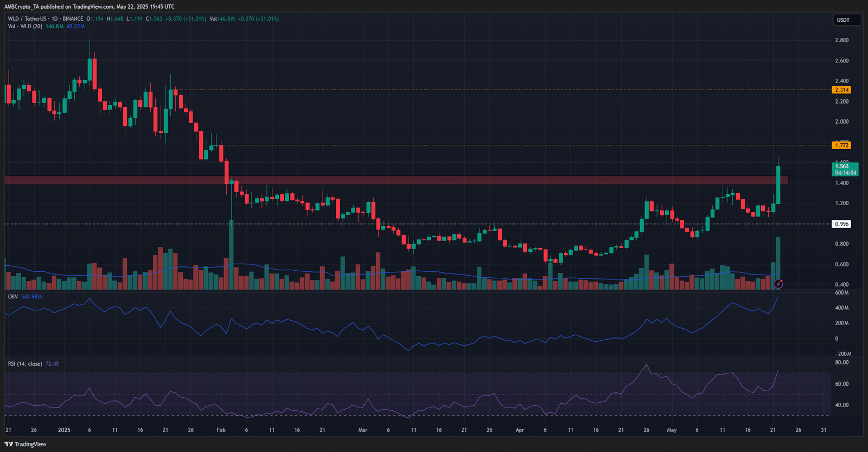868x452 pixels.
Task: Click the 1D timeframe in the legend
Action: (x=55, y=19)
